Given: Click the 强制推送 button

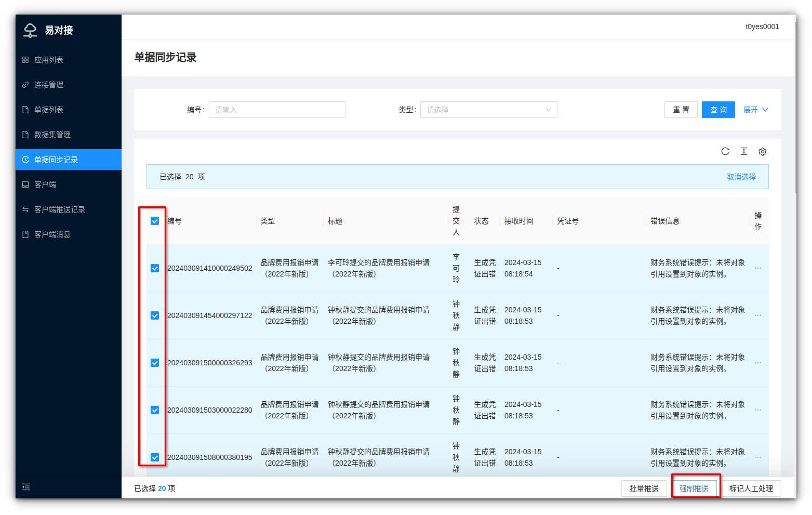Looking at the screenshot, I should [694, 488].
